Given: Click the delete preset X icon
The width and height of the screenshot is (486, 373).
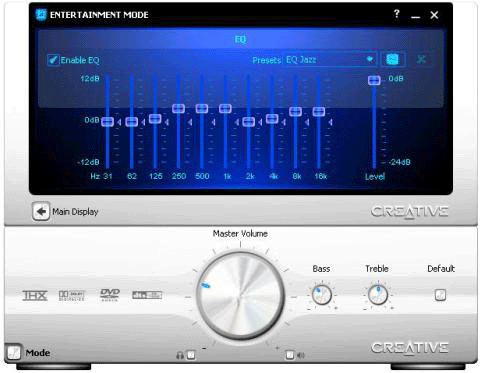Looking at the screenshot, I should tap(421, 60).
